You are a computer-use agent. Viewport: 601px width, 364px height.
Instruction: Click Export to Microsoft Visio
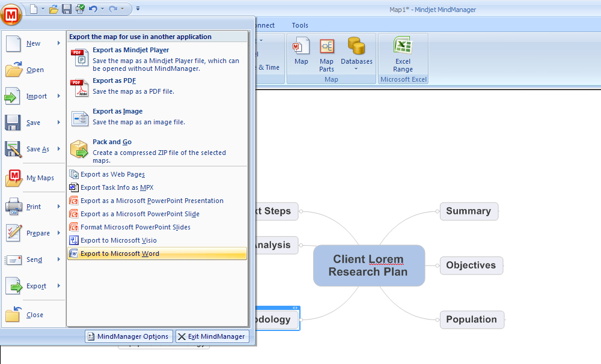[x=157, y=240]
